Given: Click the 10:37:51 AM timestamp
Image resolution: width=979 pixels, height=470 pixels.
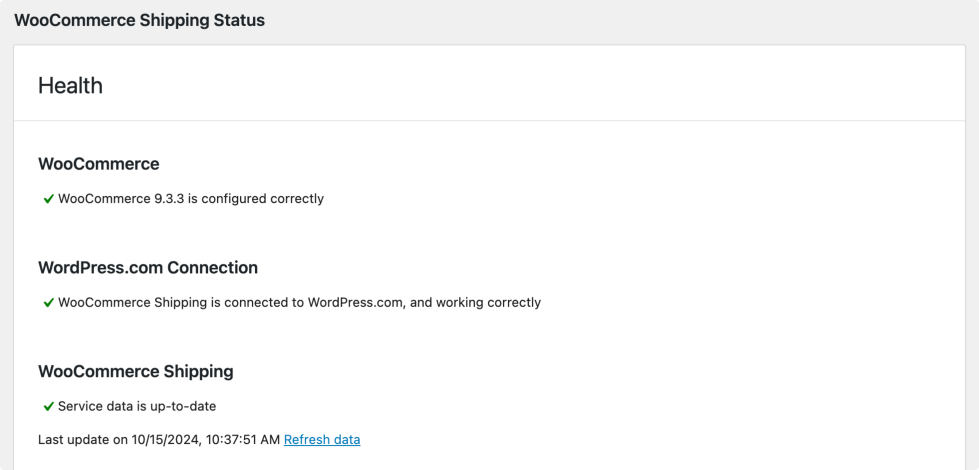Looking at the screenshot, I should (241, 440).
